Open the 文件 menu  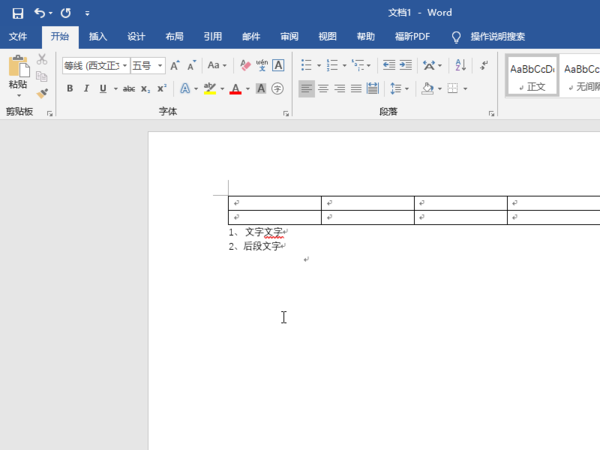[18, 37]
